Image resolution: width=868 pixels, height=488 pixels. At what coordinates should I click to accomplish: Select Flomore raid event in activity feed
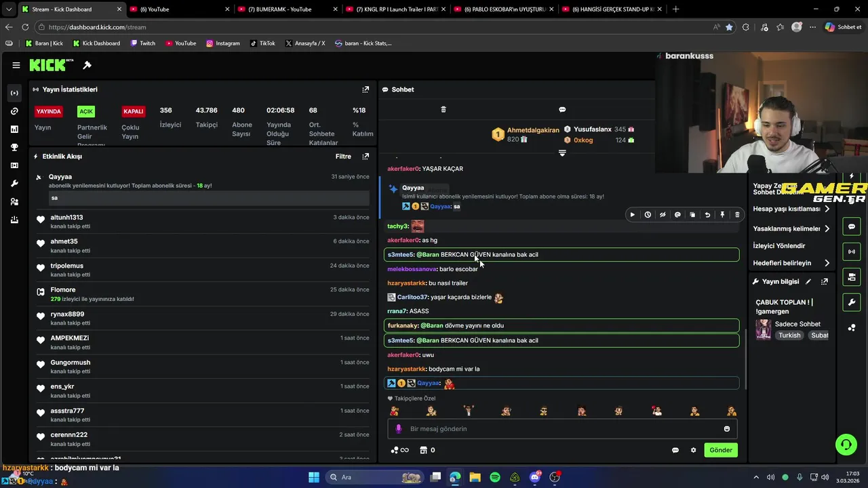click(x=203, y=294)
